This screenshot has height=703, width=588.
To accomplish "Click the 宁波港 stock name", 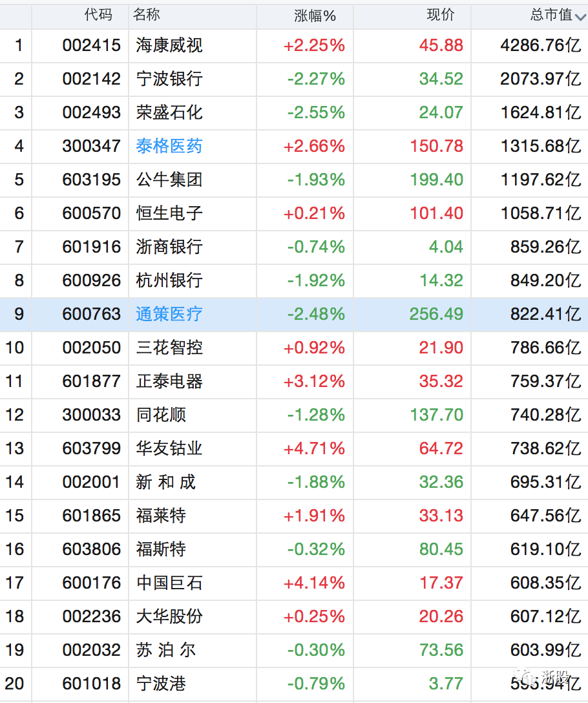I will [161, 684].
